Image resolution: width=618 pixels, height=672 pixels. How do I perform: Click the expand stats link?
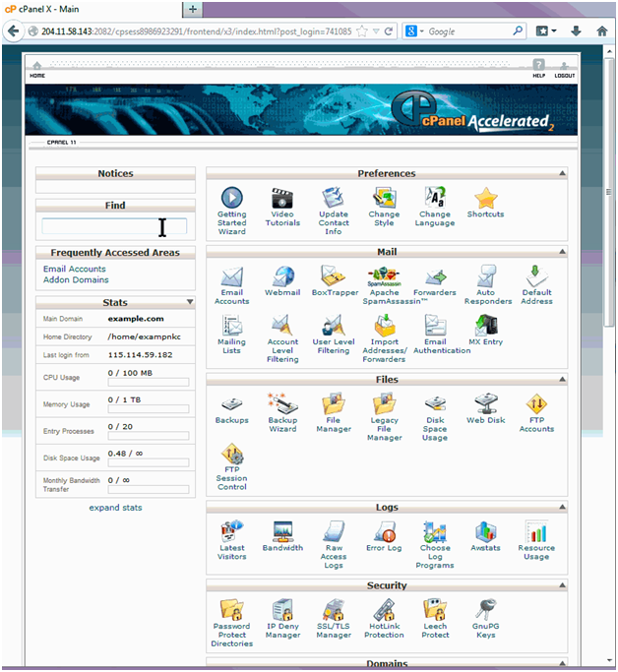(x=115, y=508)
